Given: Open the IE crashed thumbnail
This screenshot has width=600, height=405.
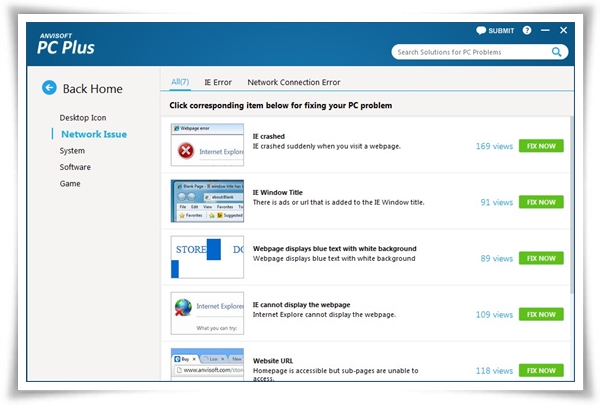Looking at the screenshot, I should click(207, 145).
